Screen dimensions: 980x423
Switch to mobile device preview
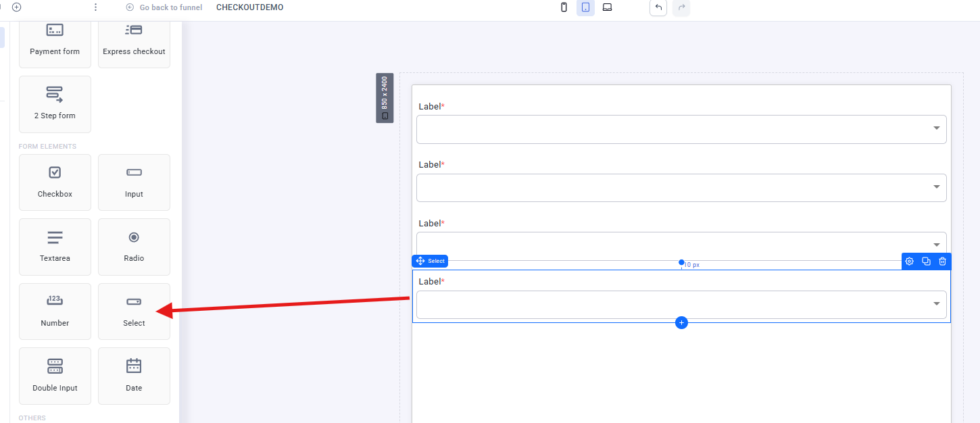(564, 7)
